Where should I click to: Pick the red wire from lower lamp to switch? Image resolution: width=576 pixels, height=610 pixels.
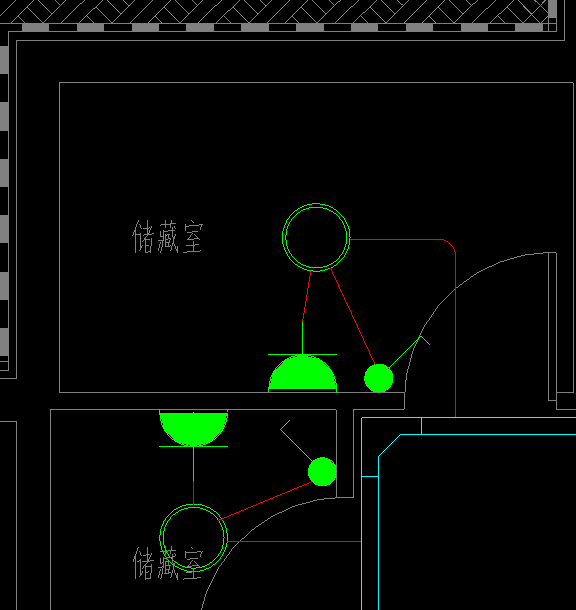click(x=265, y=501)
